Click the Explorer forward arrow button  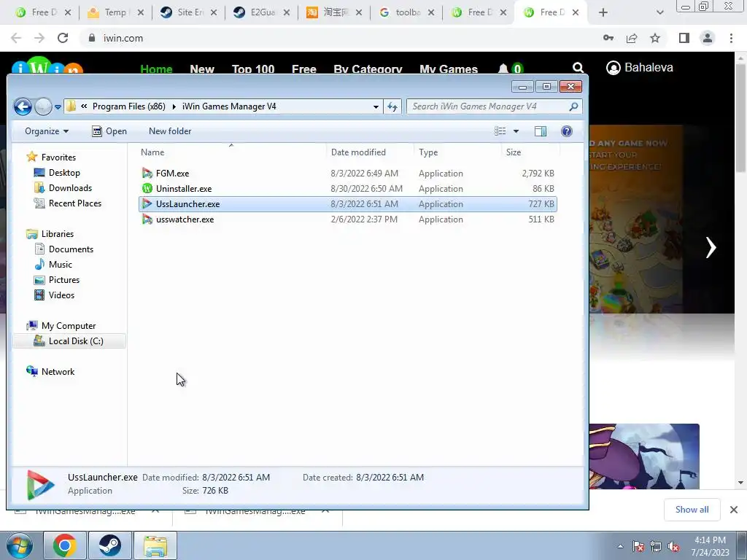point(43,106)
